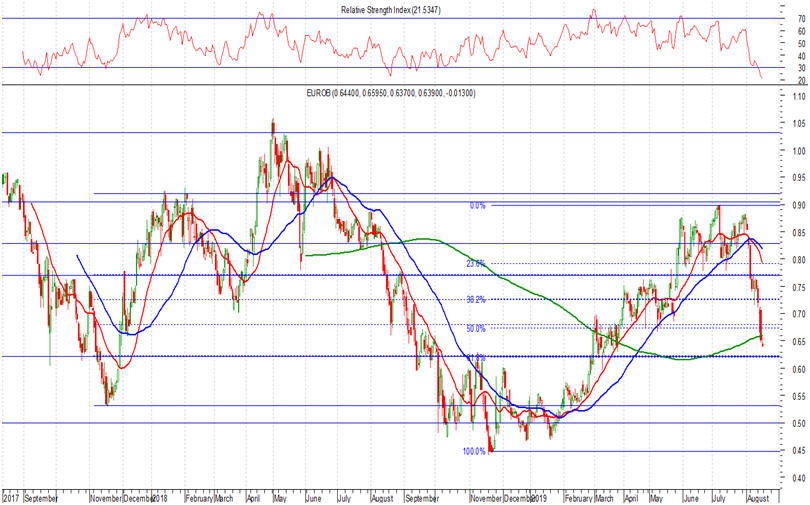
Task: Click the 0.85 price axis value
Action: [x=798, y=232]
